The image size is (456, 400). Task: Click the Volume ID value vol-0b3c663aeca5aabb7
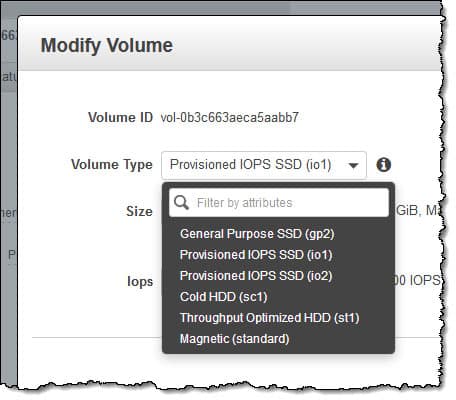230,118
